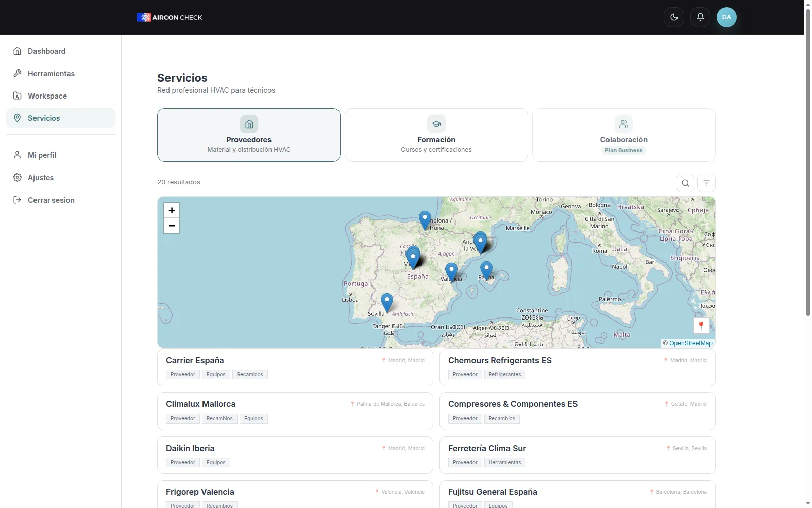Image resolution: width=812 pixels, height=508 pixels.
Task: Open filter options icon
Action: pos(706,183)
